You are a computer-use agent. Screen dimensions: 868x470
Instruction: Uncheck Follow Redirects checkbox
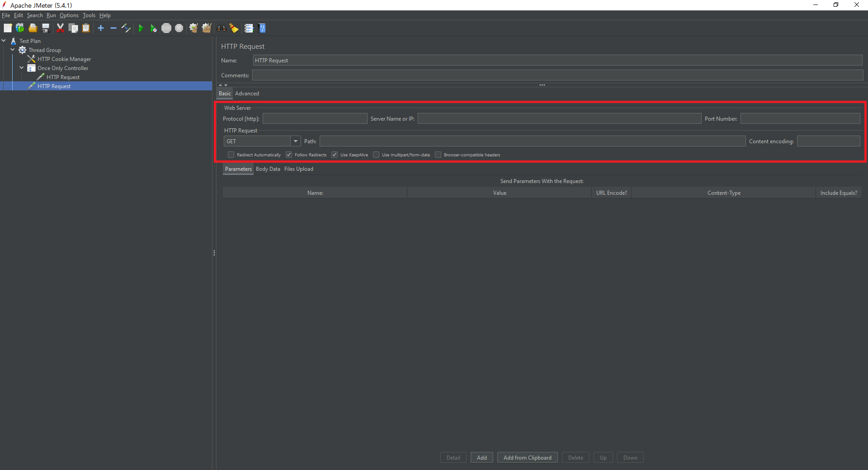pos(289,155)
